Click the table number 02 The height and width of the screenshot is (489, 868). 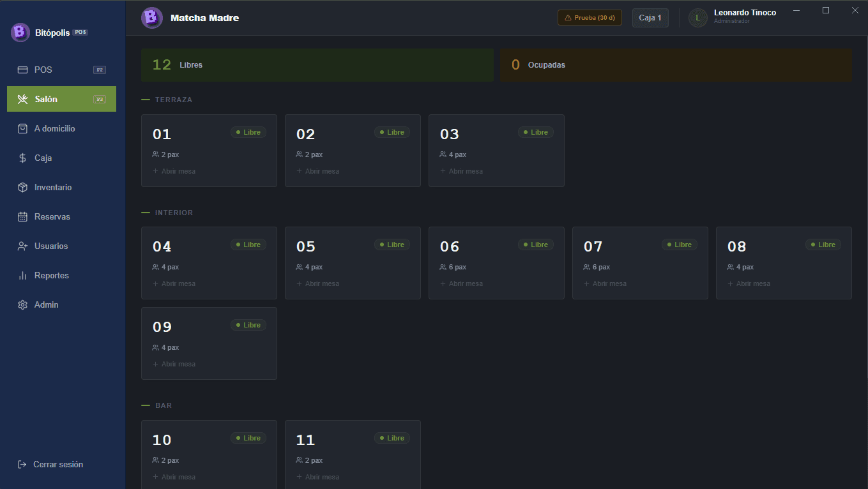point(305,134)
